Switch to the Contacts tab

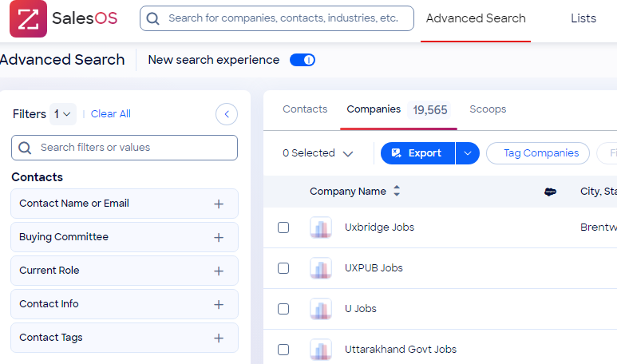coord(305,109)
